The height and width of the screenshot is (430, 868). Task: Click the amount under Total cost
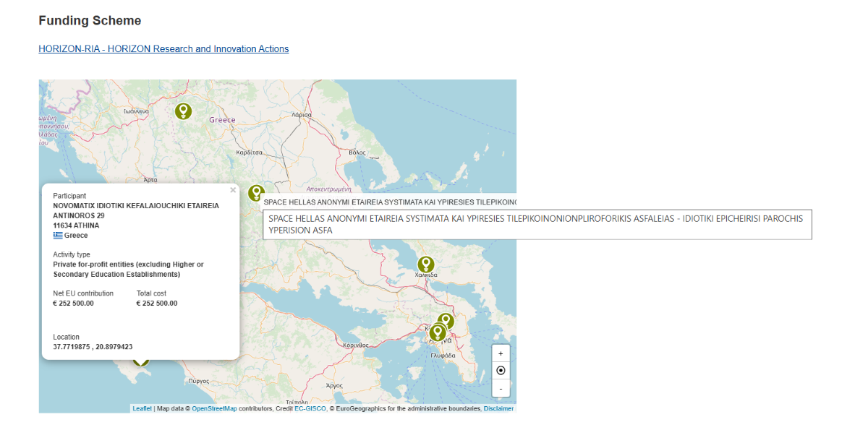tap(157, 304)
